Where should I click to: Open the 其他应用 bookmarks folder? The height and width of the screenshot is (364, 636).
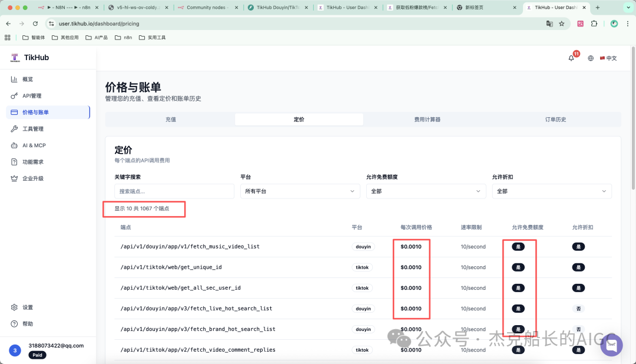tap(65, 37)
